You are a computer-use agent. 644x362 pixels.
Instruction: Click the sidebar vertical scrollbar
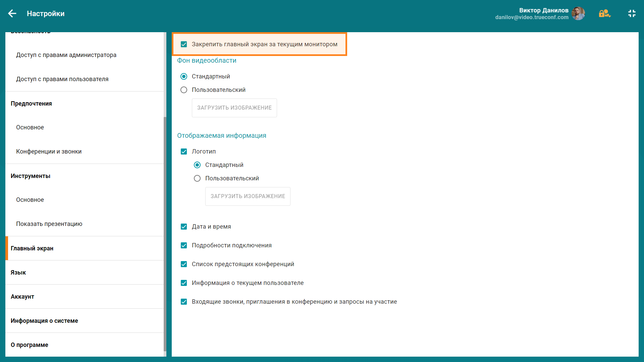165,234
